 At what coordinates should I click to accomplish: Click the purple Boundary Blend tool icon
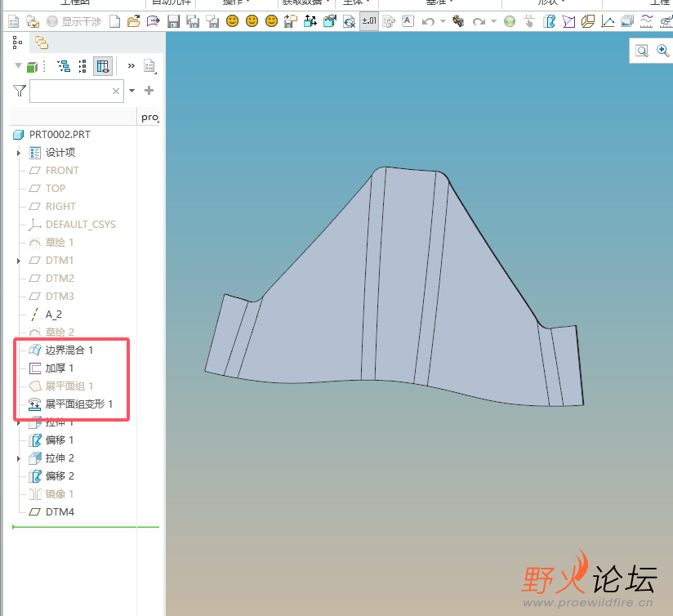[x=568, y=21]
